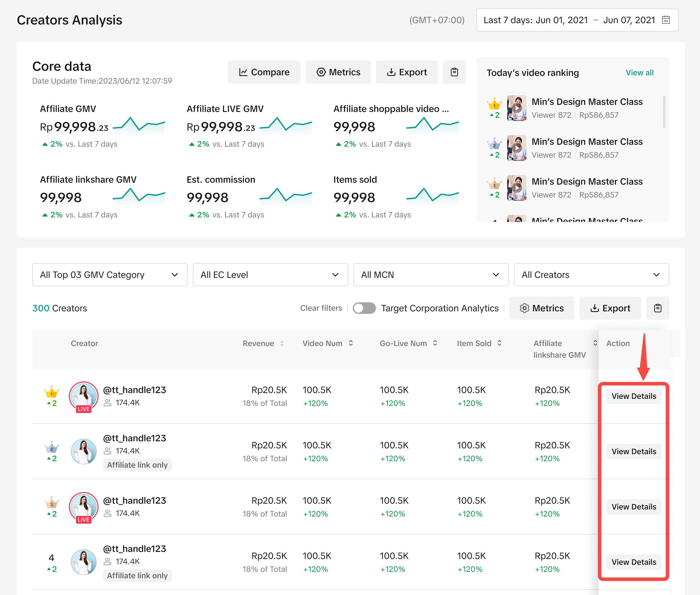Screen dimensions: 700x595
Task: Click View all in video ranking
Action: pos(639,72)
